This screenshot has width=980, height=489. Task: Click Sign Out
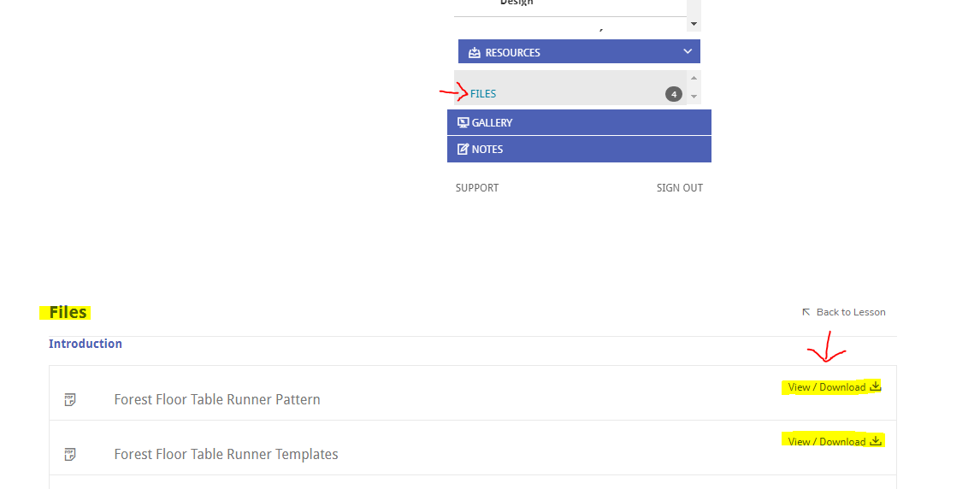point(679,188)
